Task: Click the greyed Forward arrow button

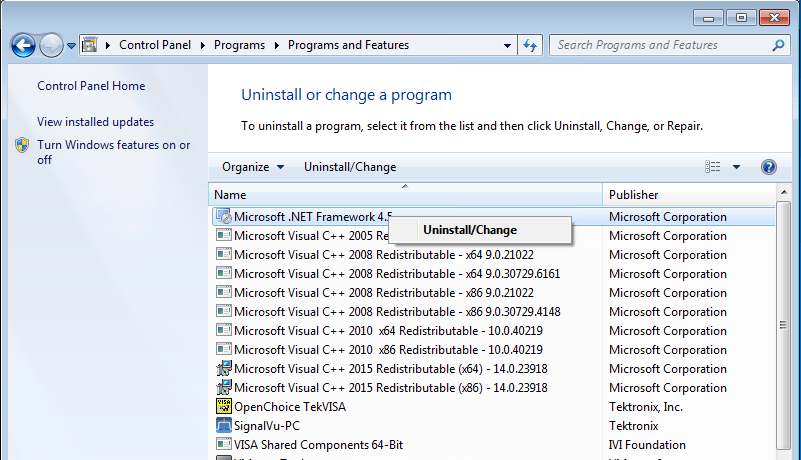Action: (51, 45)
